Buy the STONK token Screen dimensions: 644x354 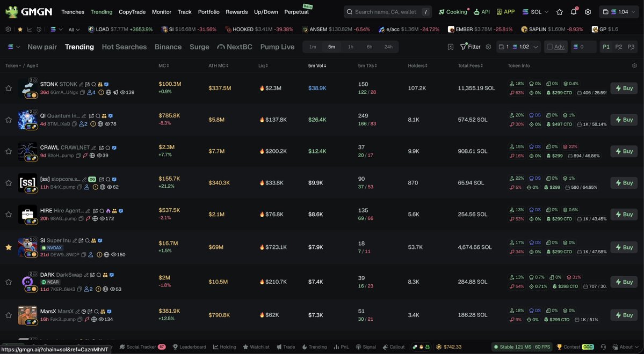click(624, 88)
